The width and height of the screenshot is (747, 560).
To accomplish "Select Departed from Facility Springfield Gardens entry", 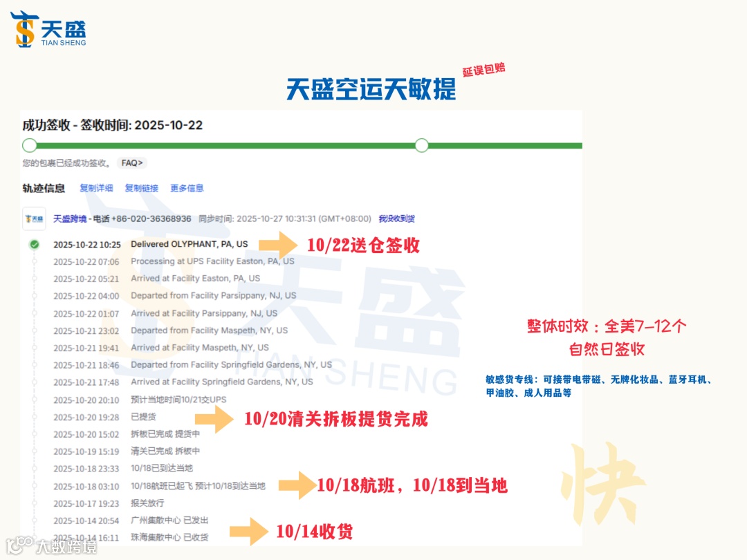I will pyautogui.click(x=231, y=365).
